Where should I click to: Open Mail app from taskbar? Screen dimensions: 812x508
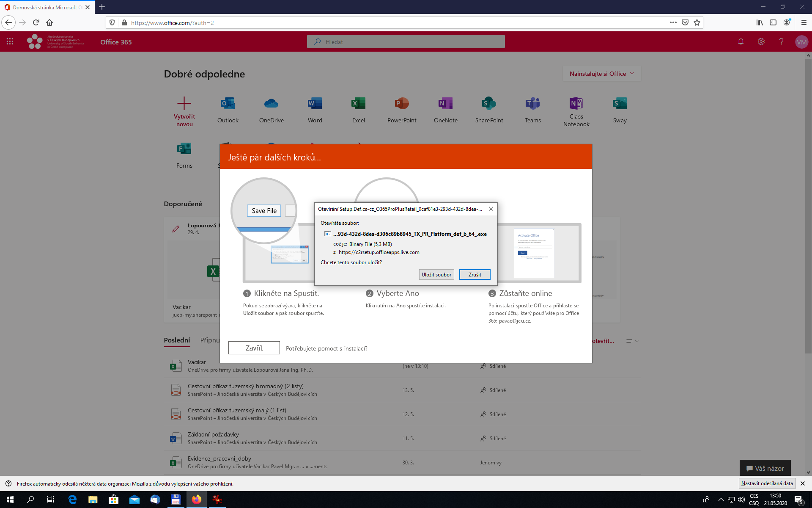point(134,500)
